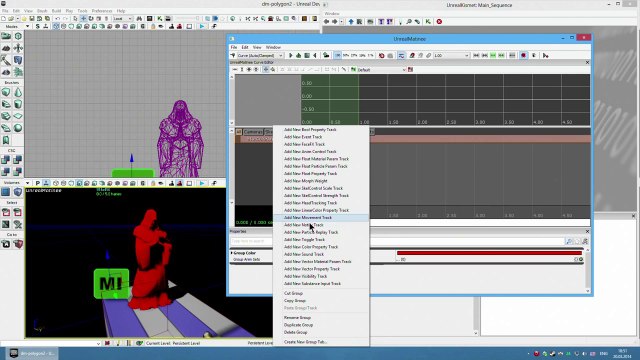The image size is (640, 360).
Task: Select Rename Group in context menu
Action: point(321,318)
